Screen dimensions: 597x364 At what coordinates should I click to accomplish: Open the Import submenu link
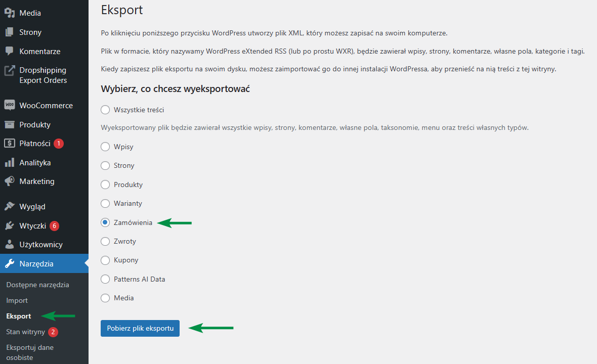tap(17, 300)
